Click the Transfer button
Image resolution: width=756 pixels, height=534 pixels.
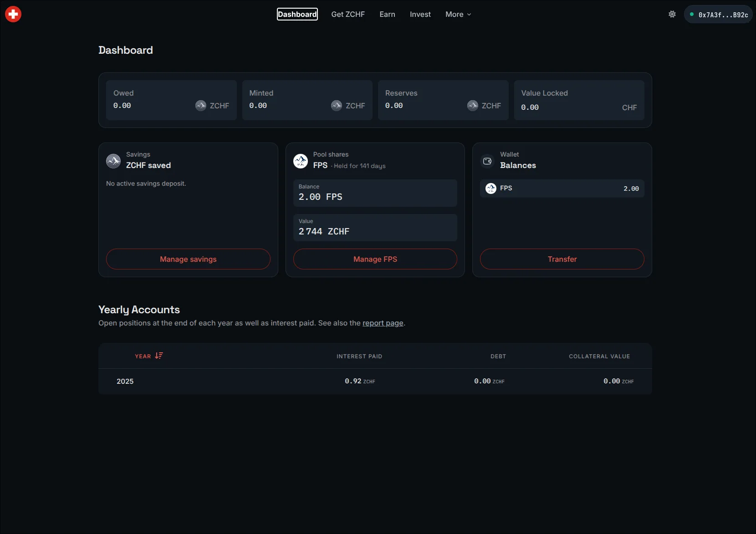tap(562, 259)
